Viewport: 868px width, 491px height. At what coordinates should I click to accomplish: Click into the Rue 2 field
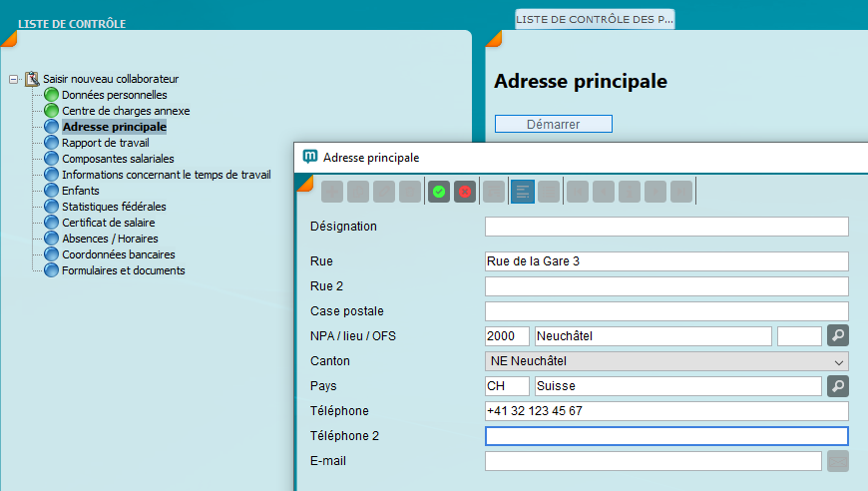666,286
